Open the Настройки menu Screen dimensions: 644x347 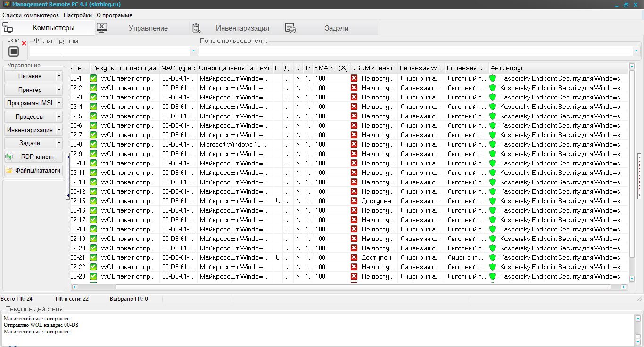[x=78, y=15]
